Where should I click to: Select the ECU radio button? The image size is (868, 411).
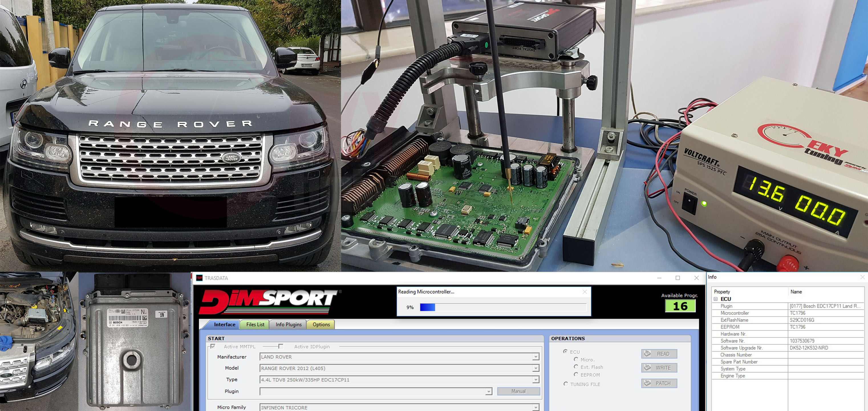(x=565, y=351)
